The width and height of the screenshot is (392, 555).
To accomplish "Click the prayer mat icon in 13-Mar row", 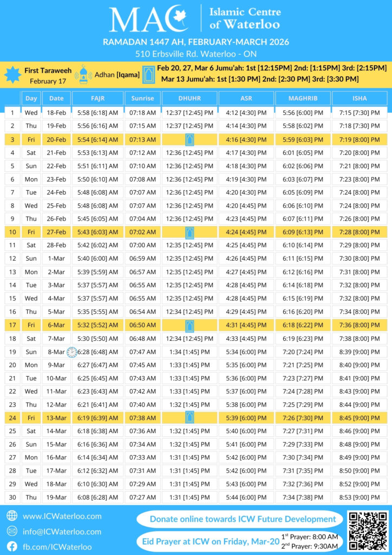I will (x=190, y=418).
